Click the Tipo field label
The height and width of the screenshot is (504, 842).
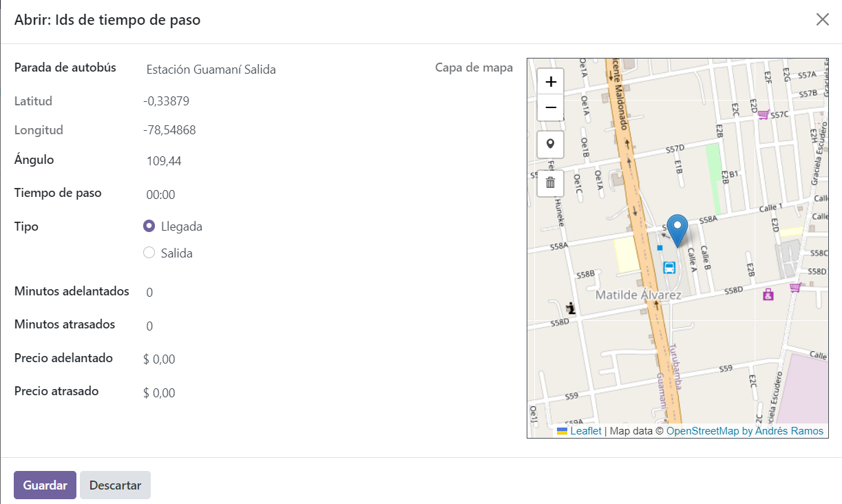point(26,227)
